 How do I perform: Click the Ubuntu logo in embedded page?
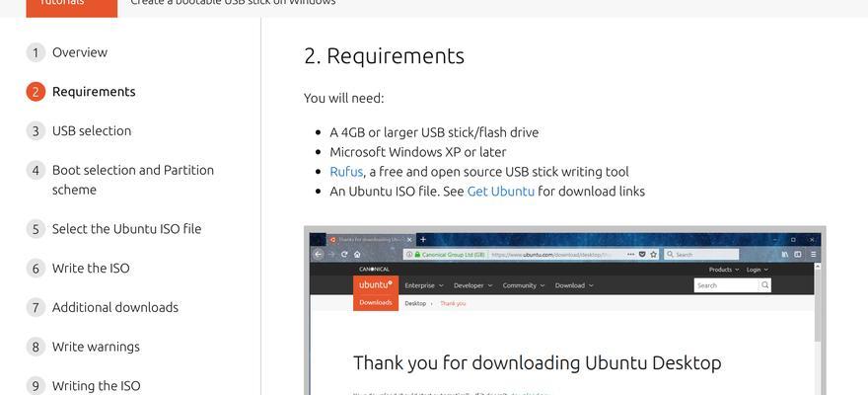click(x=376, y=284)
